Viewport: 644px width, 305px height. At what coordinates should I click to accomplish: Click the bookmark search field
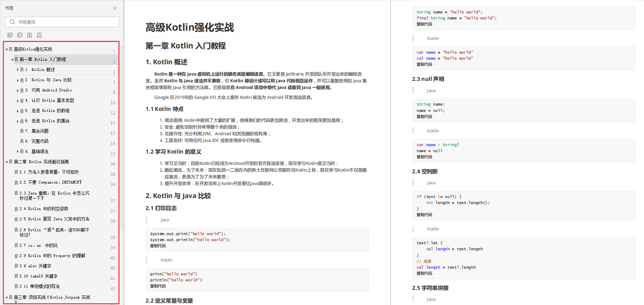pos(62,22)
